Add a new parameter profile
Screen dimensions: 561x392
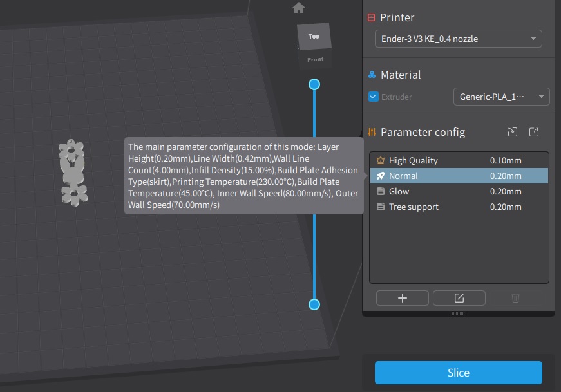click(403, 298)
